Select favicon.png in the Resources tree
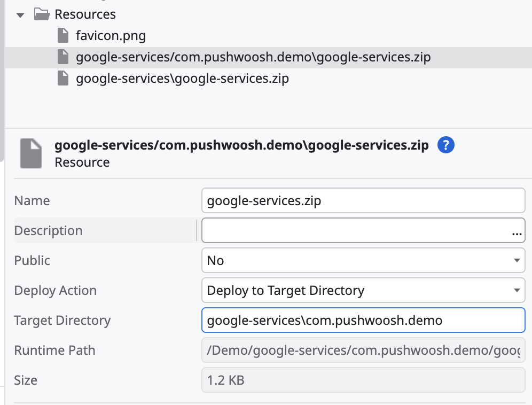532x405 pixels. click(x=111, y=36)
